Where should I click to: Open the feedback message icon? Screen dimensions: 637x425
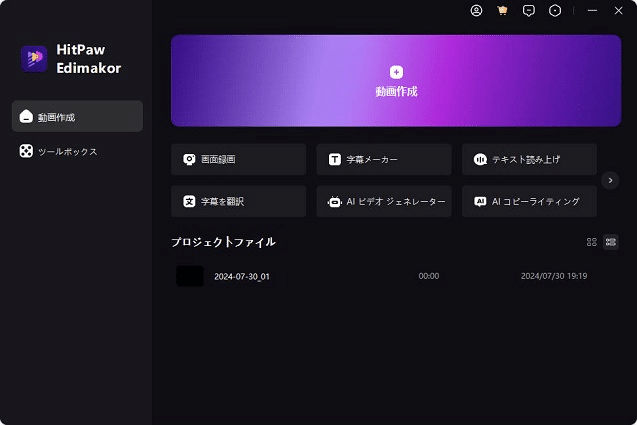[529, 11]
